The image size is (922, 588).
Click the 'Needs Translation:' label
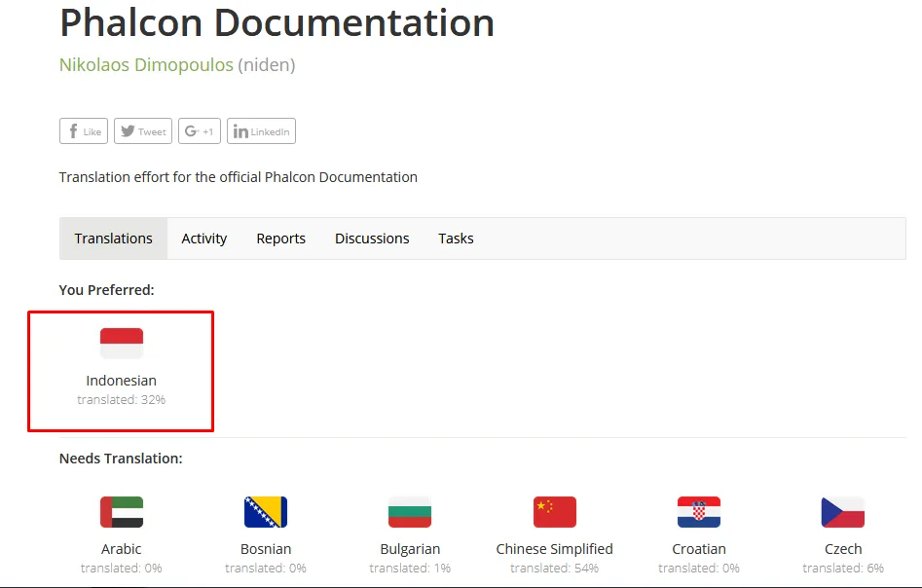pos(121,459)
